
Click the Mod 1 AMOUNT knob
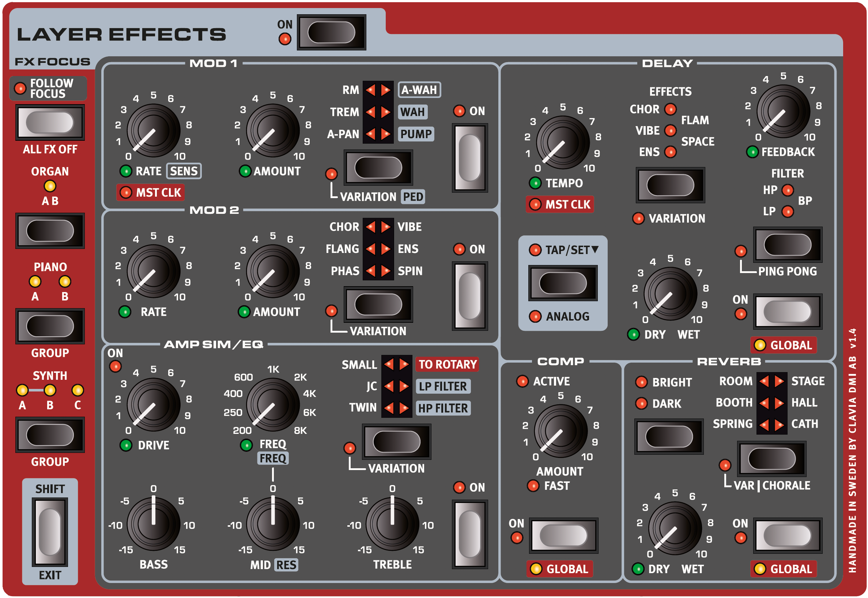[272, 130]
